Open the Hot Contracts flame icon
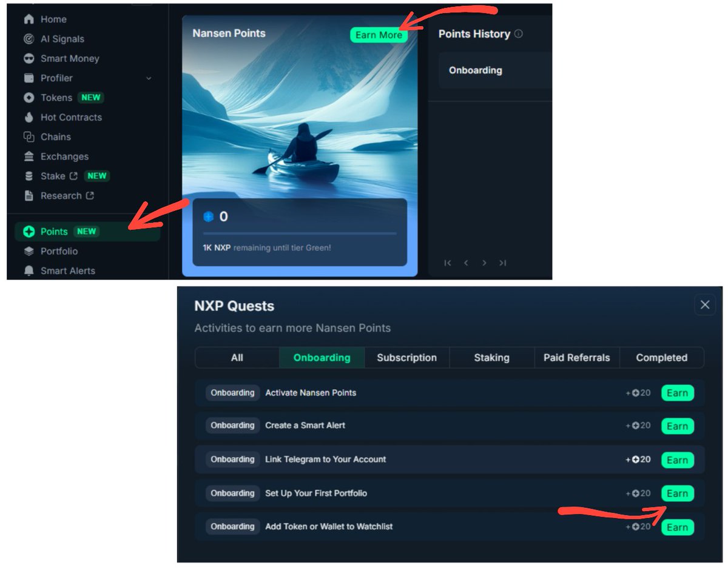The image size is (728, 568). (29, 118)
